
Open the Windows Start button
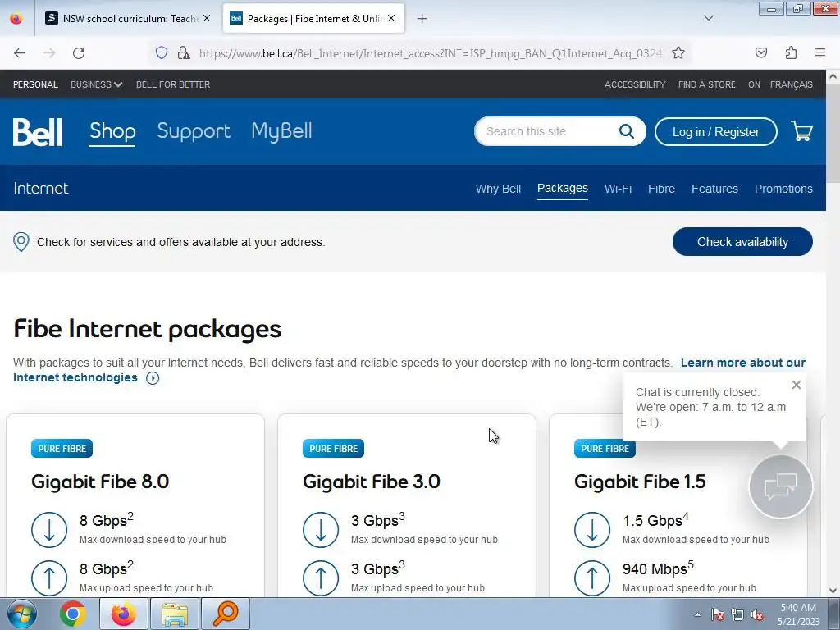click(x=21, y=614)
